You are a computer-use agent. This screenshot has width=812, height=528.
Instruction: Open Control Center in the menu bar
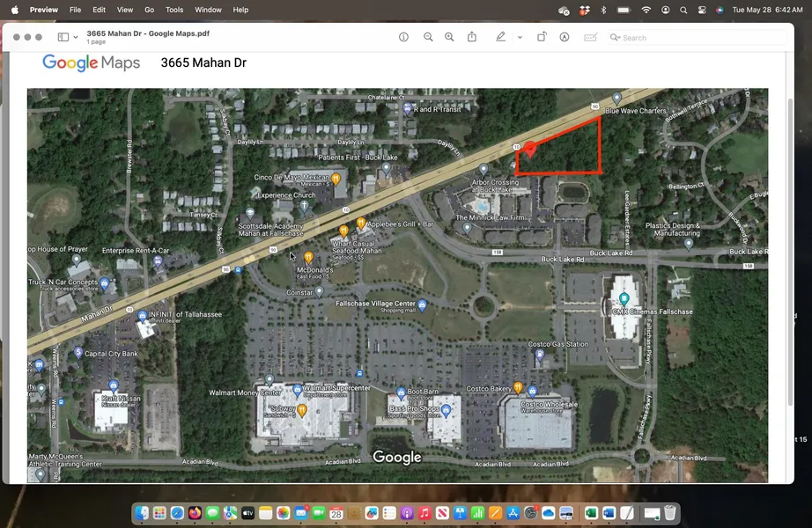702,10
